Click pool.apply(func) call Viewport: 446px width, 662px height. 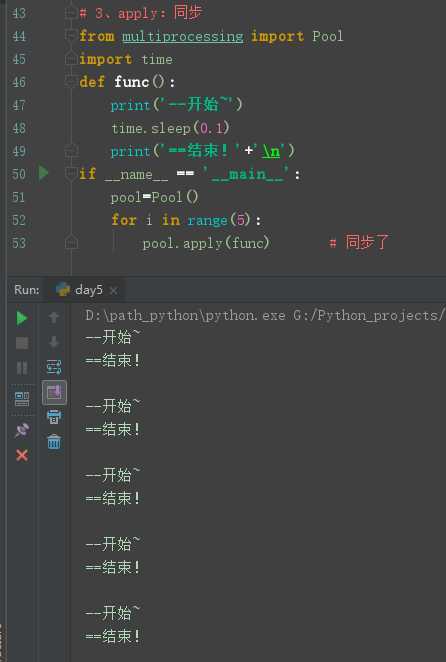pyautogui.click(x=206, y=243)
